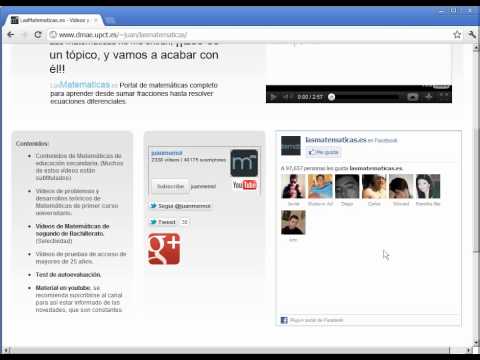Enter fullscreen mode on the video player

443,97
